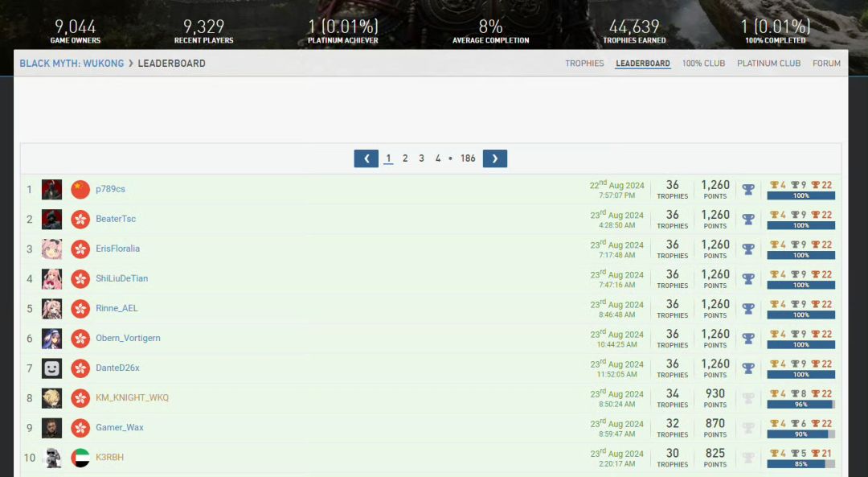Open the Trophies tab

click(584, 64)
